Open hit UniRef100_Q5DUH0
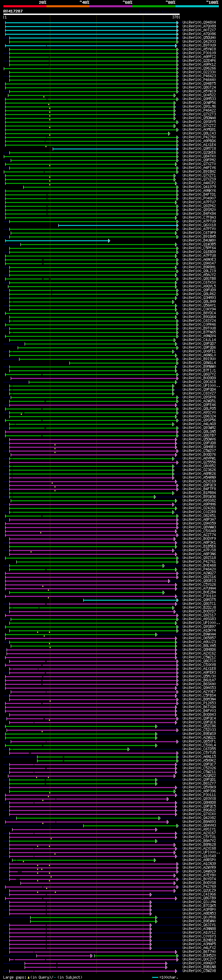This screenshot has height=980, width=222. [x=199, y=38]
